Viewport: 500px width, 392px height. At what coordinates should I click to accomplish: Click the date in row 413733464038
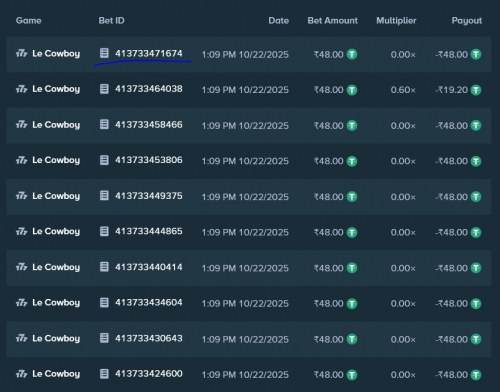tap(245, 90)
